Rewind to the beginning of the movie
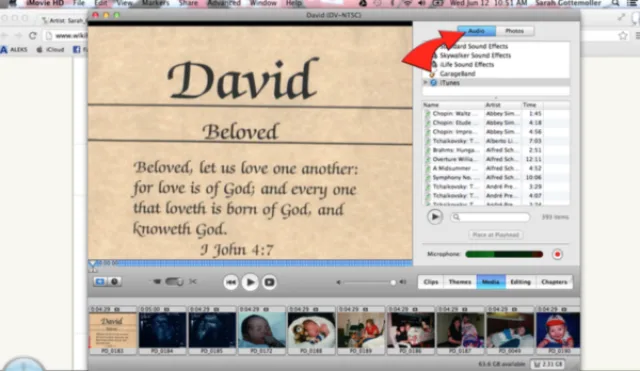This screenshot has width=640, height=371. coord(231,282)
